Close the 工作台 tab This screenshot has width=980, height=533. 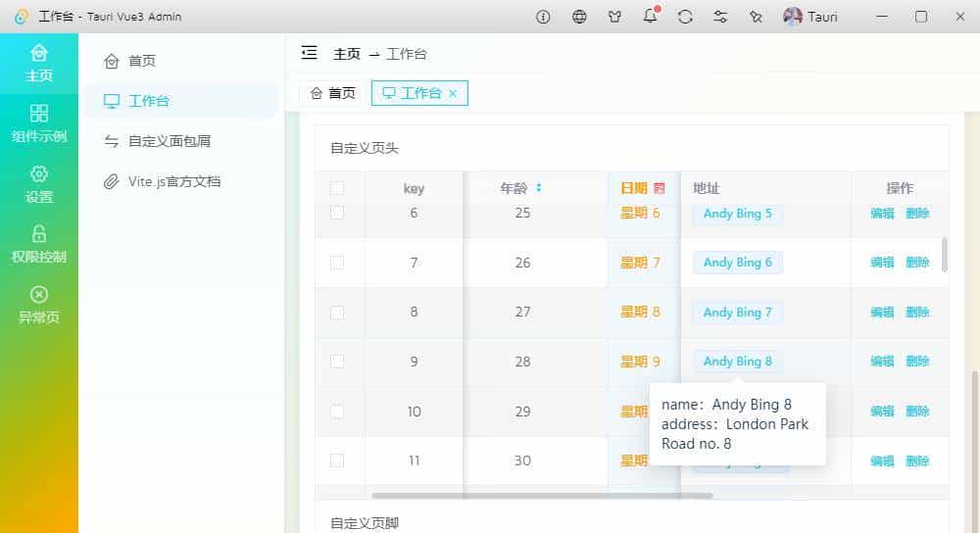pos(453,93)
